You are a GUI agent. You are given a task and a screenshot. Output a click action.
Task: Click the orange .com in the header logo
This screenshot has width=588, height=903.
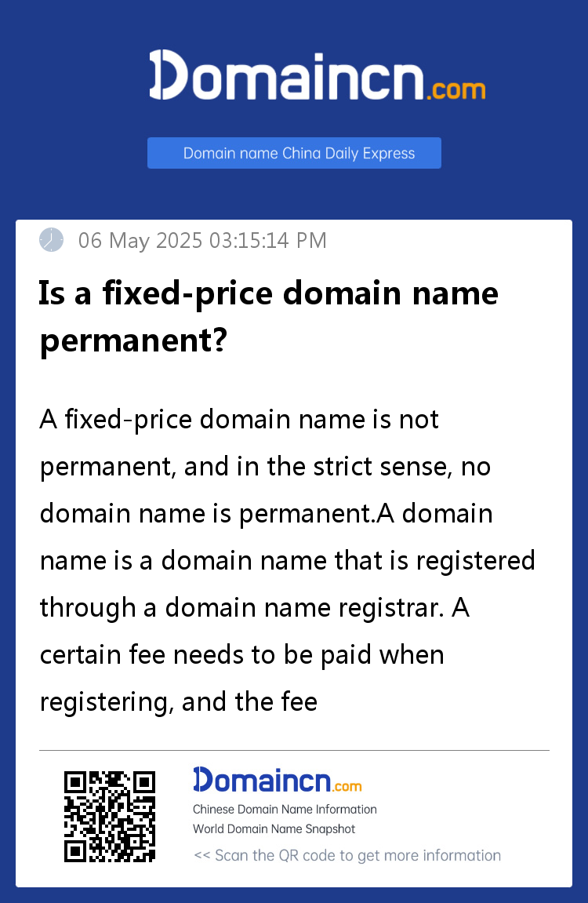pos(456,90)
